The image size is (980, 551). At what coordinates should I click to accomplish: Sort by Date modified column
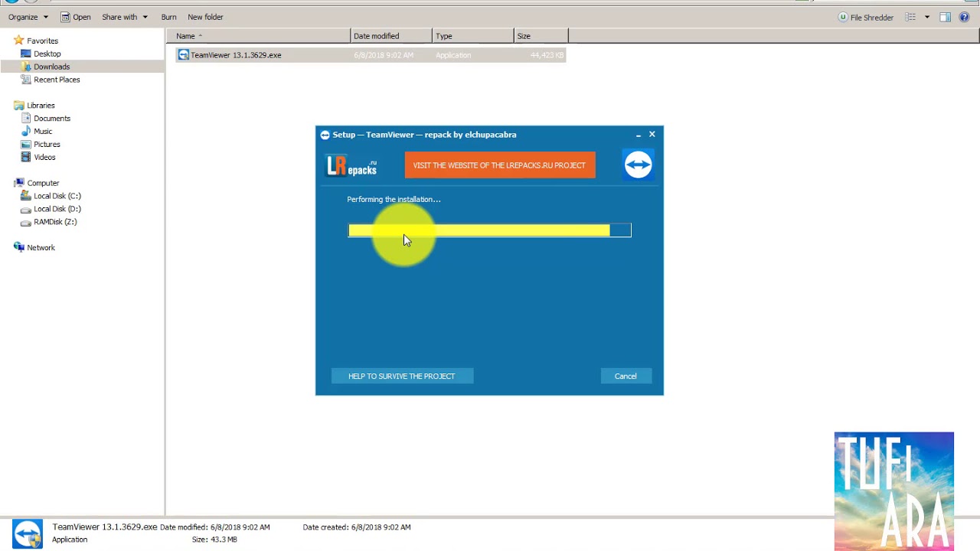391,36
